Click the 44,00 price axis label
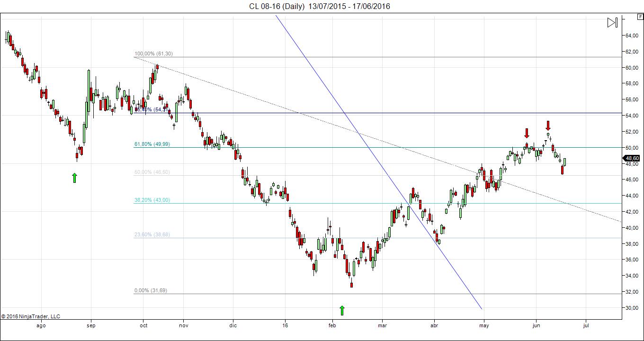The height and width of the screenshot is (341, 644). [x=632, y=196]
